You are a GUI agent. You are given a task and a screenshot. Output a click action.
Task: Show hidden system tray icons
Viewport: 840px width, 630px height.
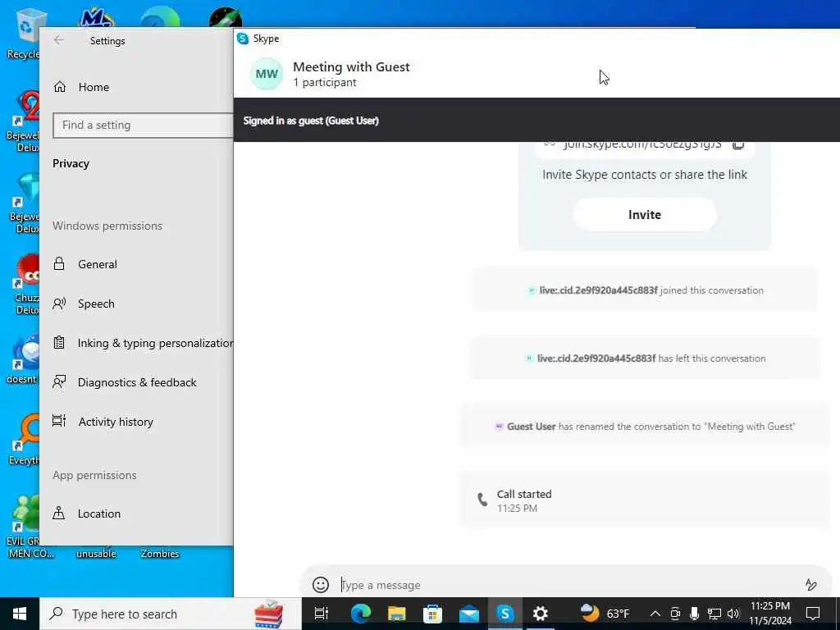coord(655,614)
